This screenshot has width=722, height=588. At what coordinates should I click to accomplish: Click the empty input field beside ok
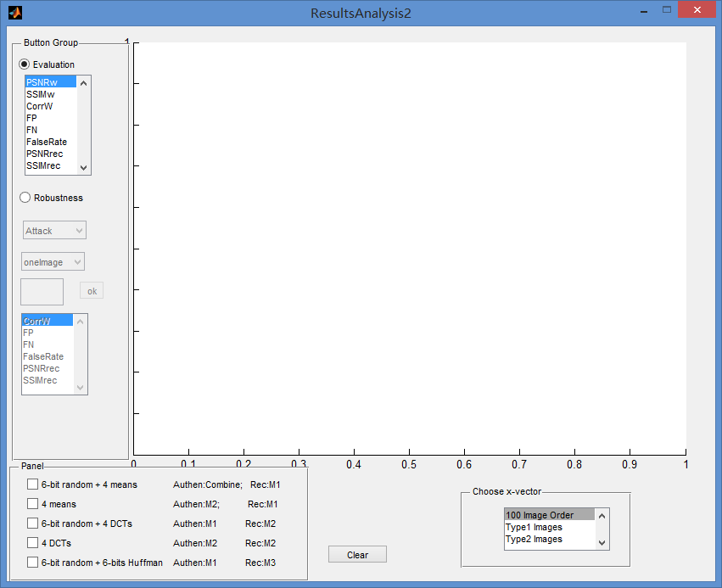click(x=42, y=292)
